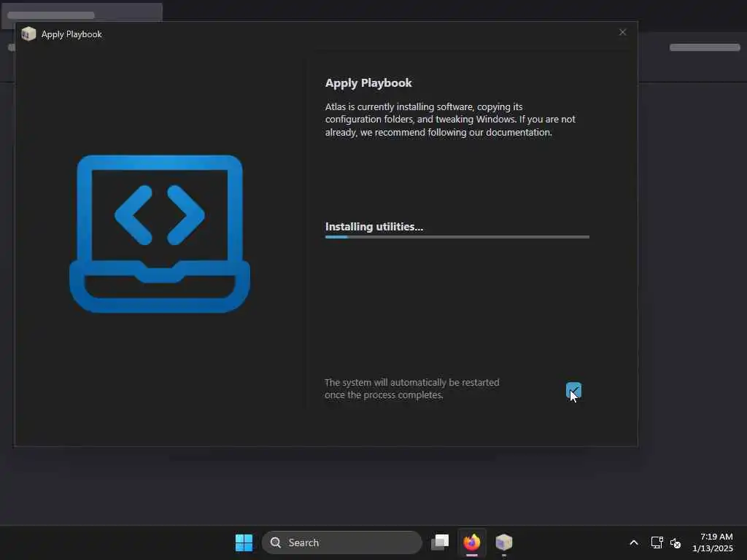
Task: Click the "Atlas is currently installing software" paragraph
Action: click(x=450, y=120)
